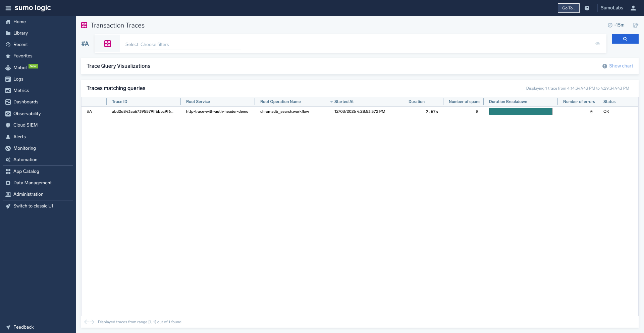This screenshot has height=333, width=644.
Task: Navigate to Dashboards in sidebar
Action: click(x=25, y=102)
